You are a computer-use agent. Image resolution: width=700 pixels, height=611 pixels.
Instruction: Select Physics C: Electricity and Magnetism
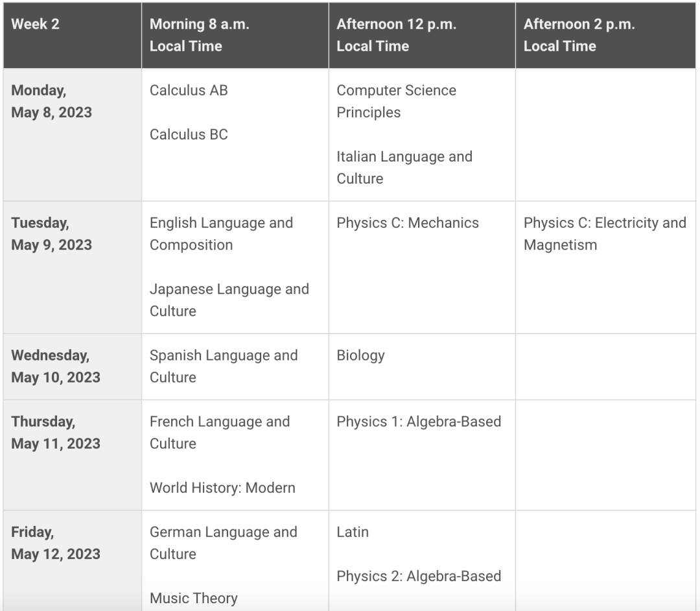tap(605, 234)
